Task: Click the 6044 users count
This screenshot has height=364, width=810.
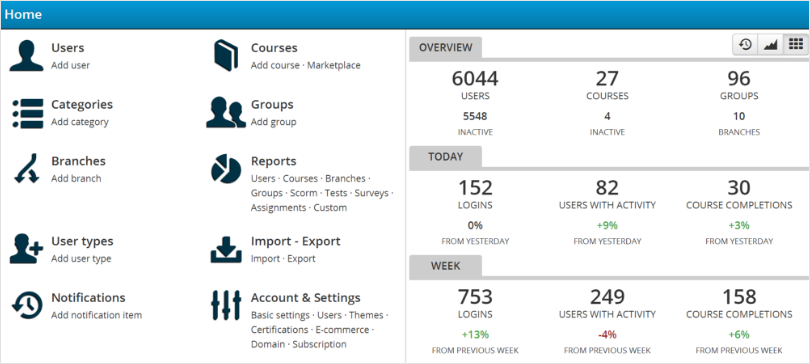Action: pos(475,78)
